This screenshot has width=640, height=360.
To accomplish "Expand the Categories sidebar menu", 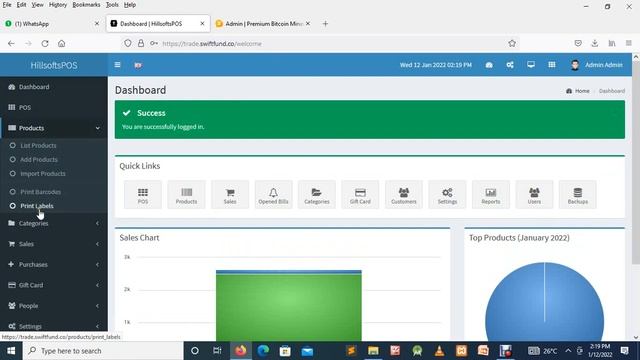I will click(54, 223).
